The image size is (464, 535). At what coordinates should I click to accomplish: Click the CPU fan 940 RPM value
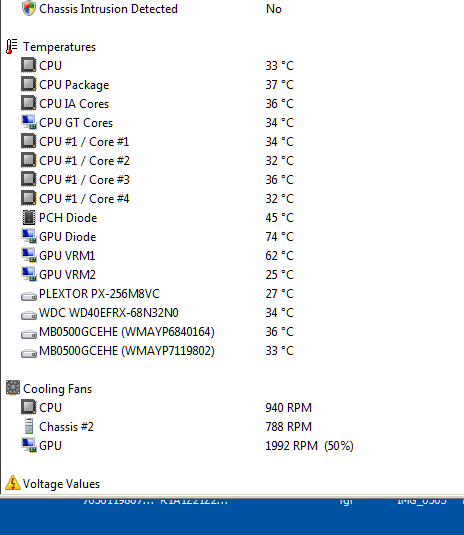(288, 408)
